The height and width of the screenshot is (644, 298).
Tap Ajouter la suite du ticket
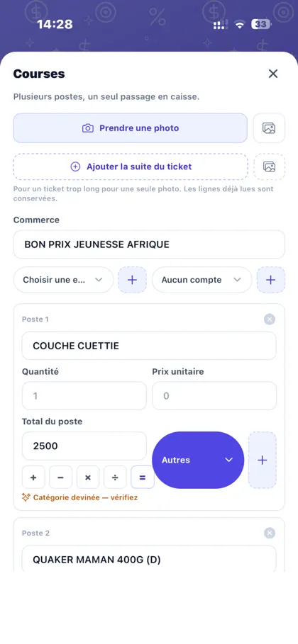(x=131, y=166)
